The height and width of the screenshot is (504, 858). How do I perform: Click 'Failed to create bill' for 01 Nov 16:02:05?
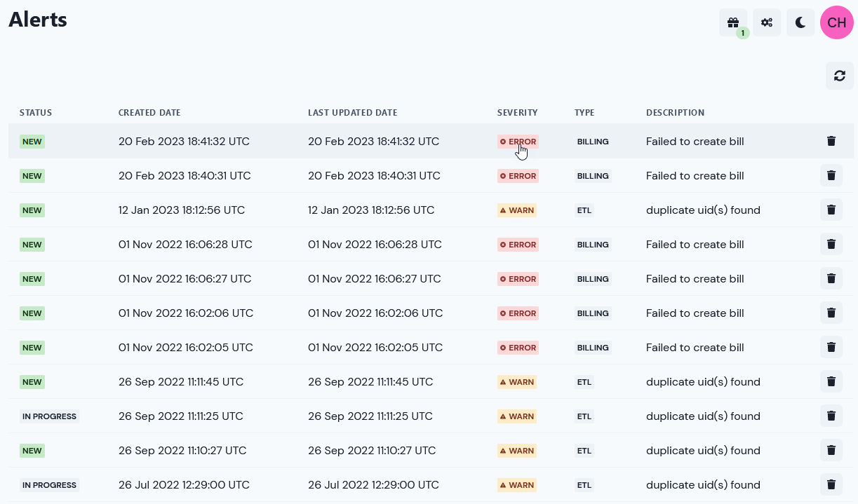coord(695,348)
